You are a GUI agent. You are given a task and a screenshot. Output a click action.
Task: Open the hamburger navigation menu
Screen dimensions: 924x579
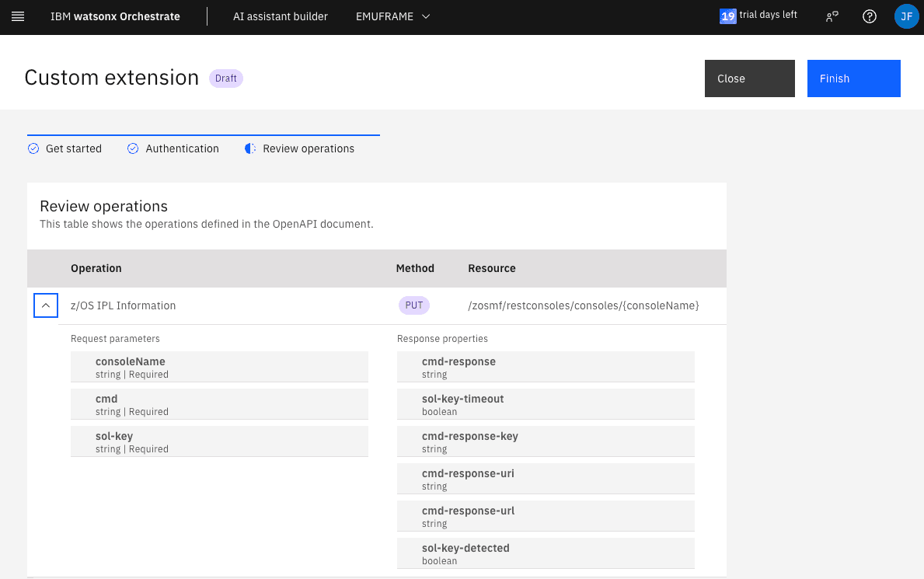[18, 16]
